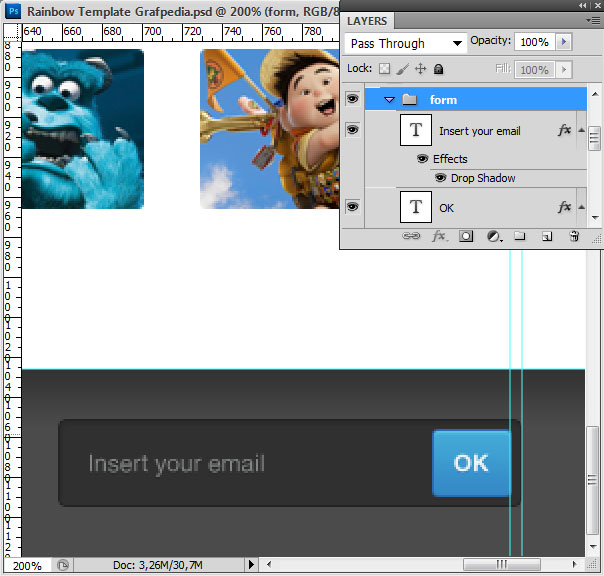Open the Fill slider arrow
The height and width of the screenshot is (576, 604).
pyautogui.click(x=564, y=70)
